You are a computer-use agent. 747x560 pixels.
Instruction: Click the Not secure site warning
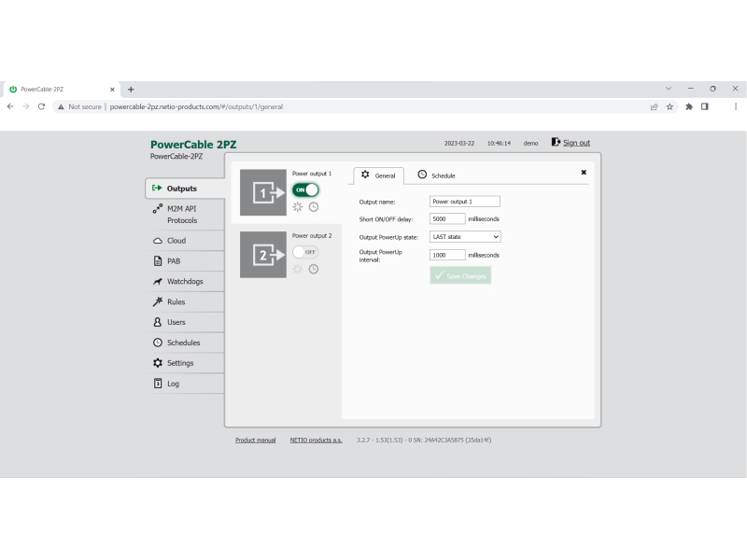coord(79,106)
